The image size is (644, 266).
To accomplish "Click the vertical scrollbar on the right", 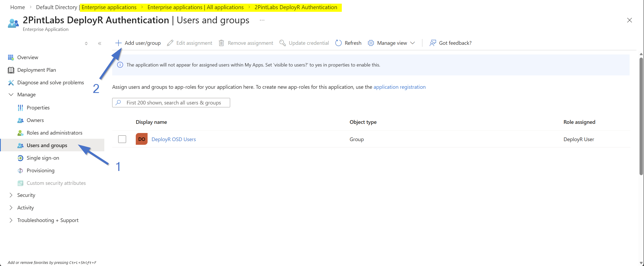I will (x=641, y=115).
